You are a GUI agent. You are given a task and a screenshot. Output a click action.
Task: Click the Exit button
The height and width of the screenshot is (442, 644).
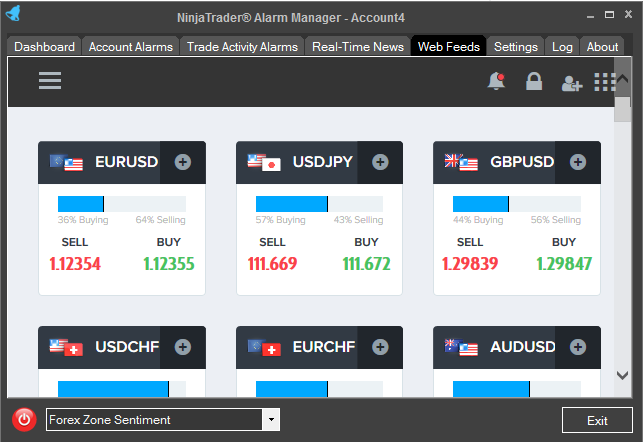[597, 420]
